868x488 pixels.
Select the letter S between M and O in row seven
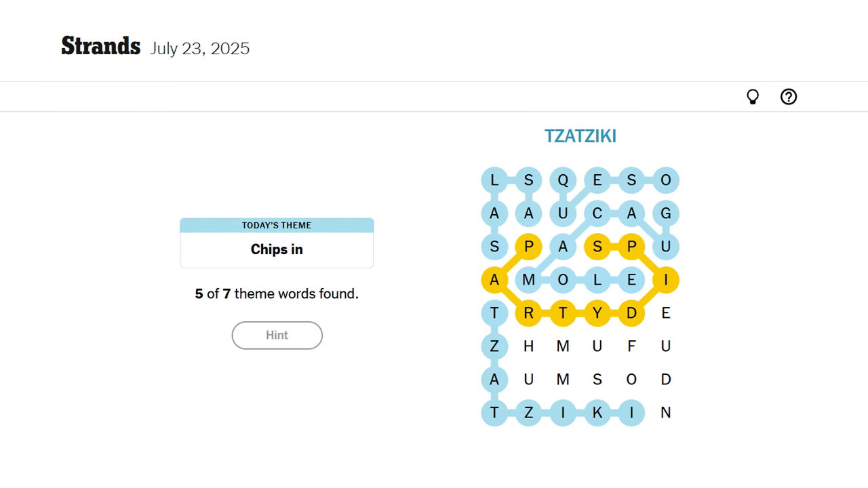pyautogui.click(x=597, y=380)
